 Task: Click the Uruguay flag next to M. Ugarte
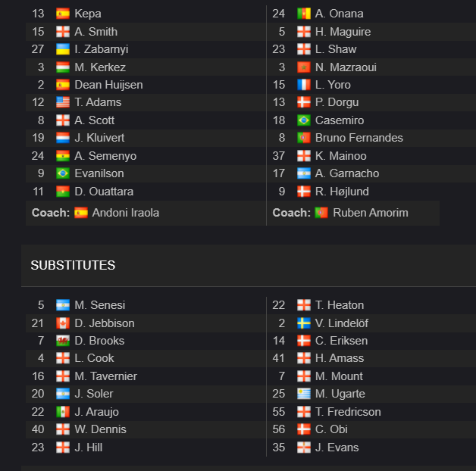[304, 394]
